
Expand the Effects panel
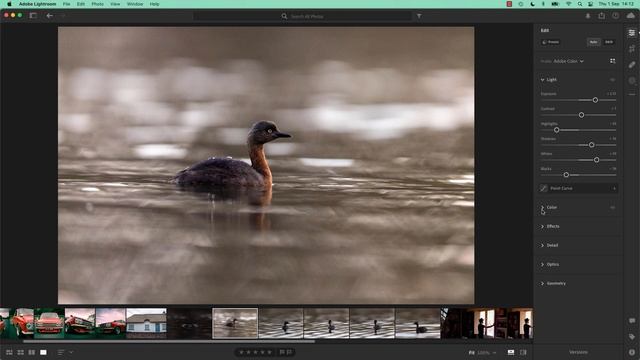[542, 226]
